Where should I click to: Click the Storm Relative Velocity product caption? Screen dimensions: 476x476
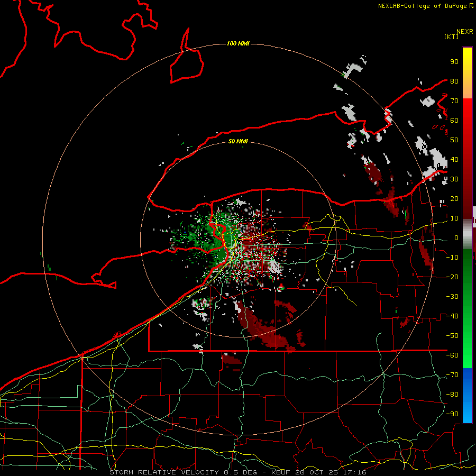pos(238,472)
